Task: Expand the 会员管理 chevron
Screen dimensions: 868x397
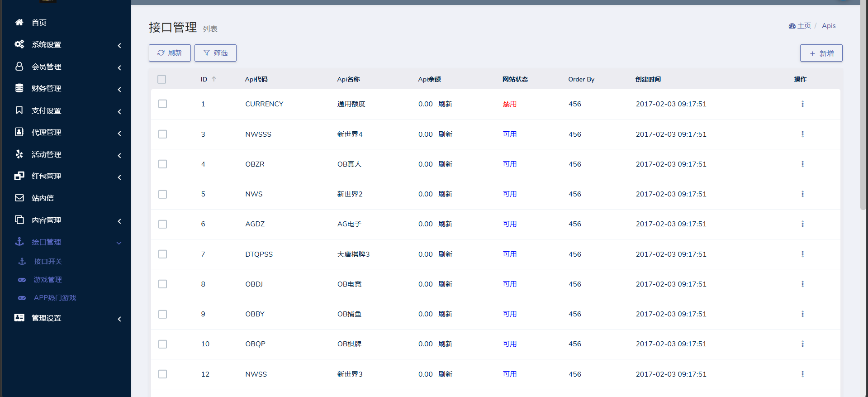Action: [x=119, y=67]
